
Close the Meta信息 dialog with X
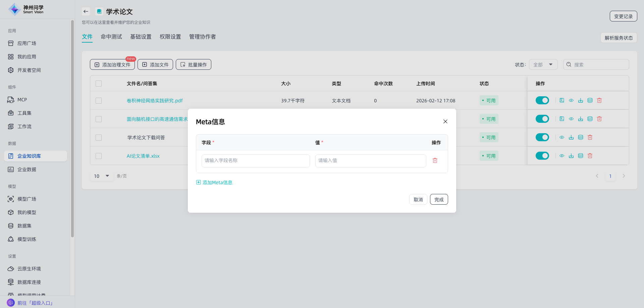click(x=445, y=121)
